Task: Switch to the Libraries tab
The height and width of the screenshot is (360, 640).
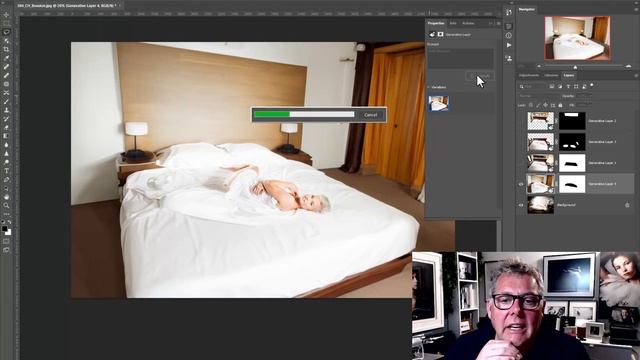Action: coord(551,76)
